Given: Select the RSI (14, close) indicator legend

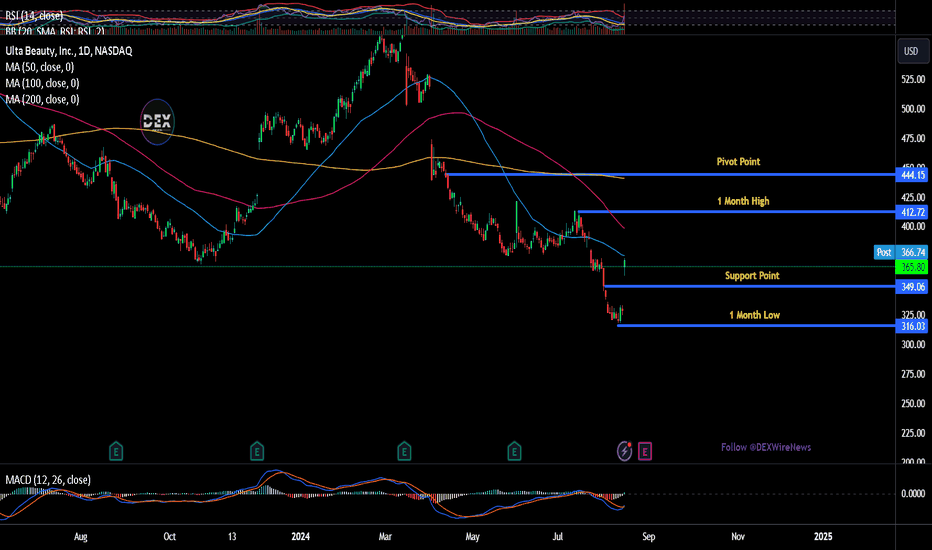Looking at the screenshot, I should [34, 16].
